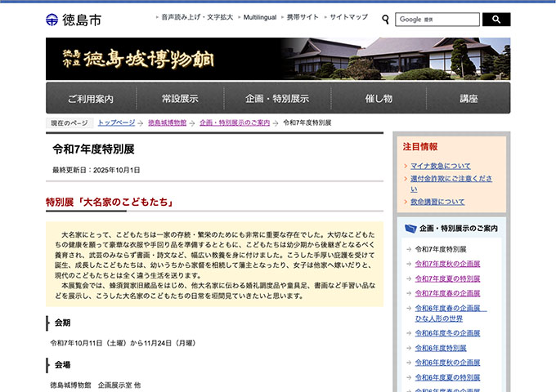Open 令和7年度秋の企画展 sidebar link

pos(447,264)
